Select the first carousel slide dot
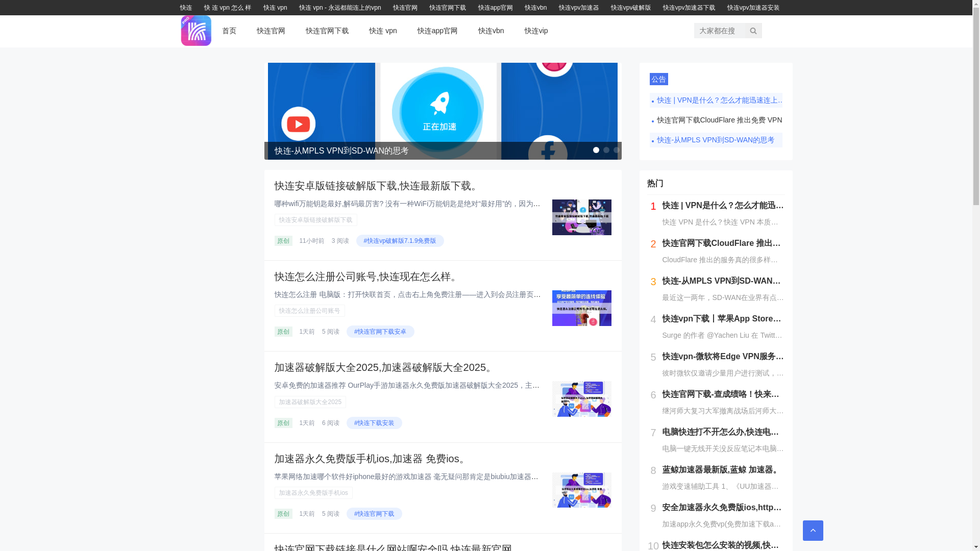The image size is (980, 551). [596, 150]
